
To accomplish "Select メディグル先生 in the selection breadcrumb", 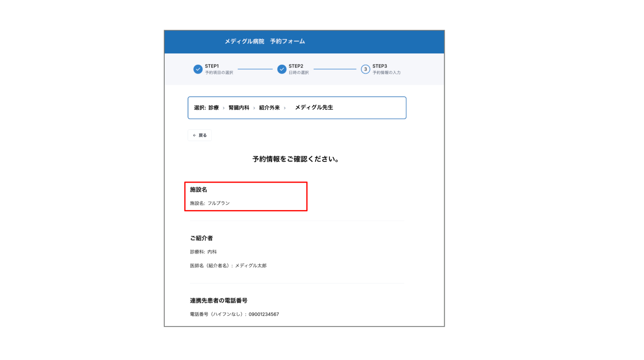I will point(314,107).
